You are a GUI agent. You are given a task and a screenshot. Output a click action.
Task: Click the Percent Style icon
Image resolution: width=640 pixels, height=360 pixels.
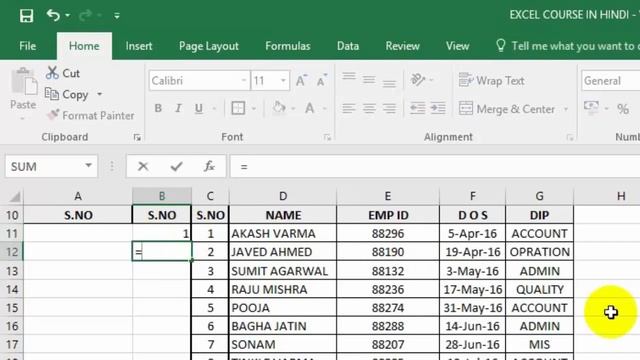coord(623,109)
